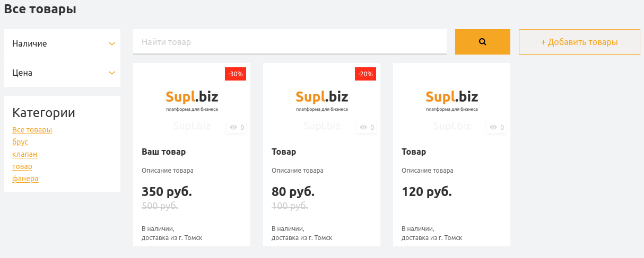Viewport: 644px width, 258px height.
Task: Select the брус category
Action: click(20, 142)
